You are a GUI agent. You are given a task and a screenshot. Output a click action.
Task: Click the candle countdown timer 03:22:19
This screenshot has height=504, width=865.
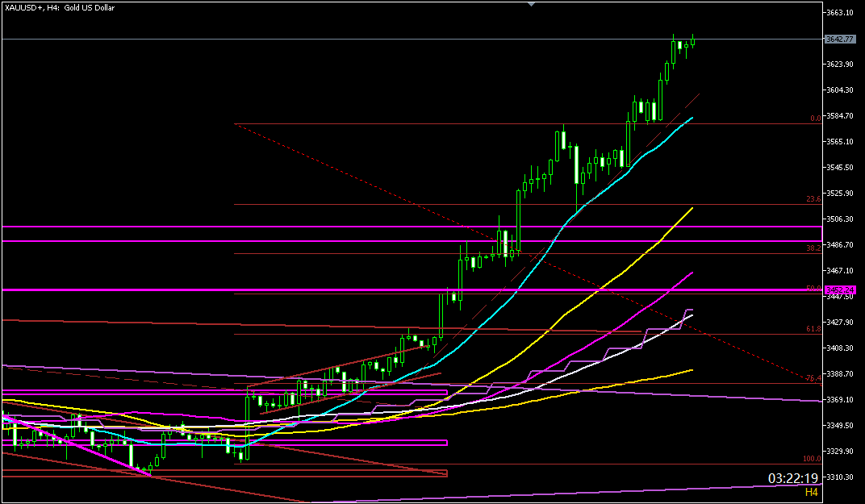pyautogui.click(x=794, y=478)
